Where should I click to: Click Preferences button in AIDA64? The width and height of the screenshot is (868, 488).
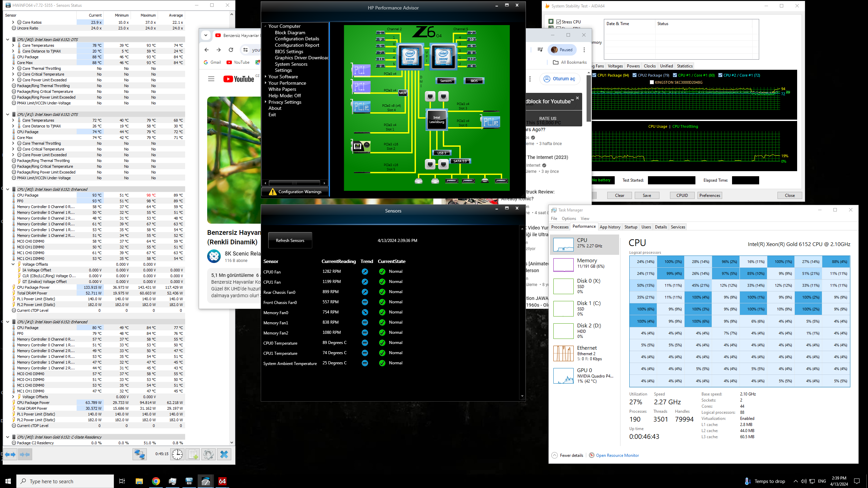click(x=710, y=195)
